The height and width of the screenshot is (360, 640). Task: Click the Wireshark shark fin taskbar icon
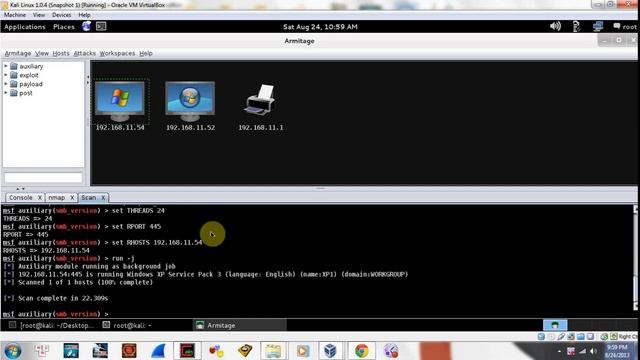(x=158, y=351)
